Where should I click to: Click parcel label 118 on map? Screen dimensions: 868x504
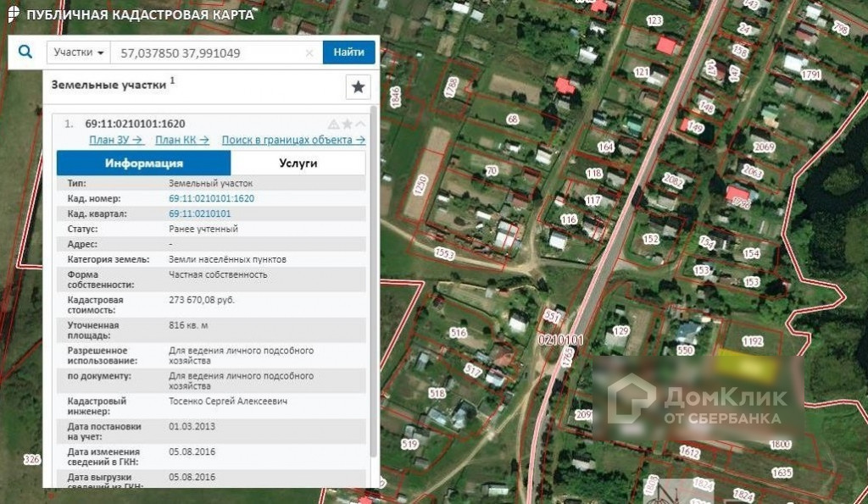point(594,173)
